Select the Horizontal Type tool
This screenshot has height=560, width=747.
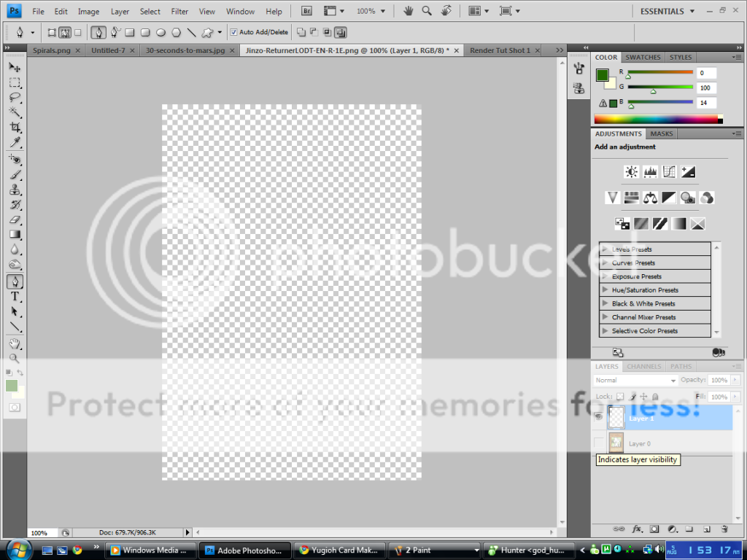(15, 297)
